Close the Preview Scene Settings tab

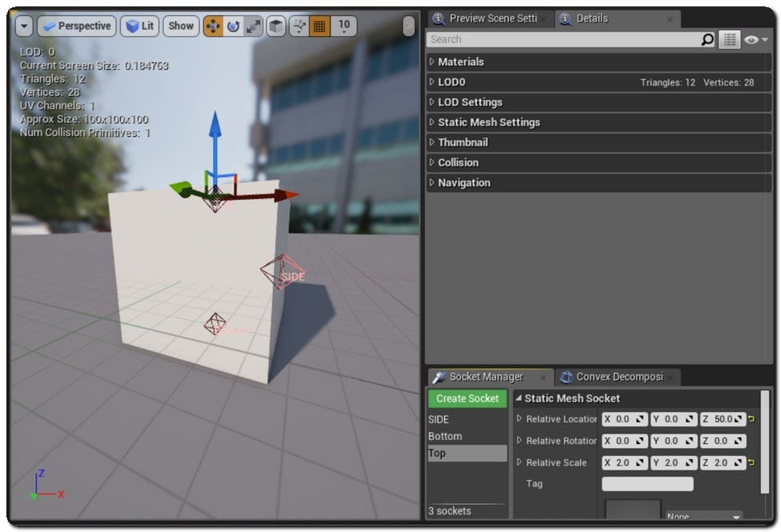[x=543, y=19]
